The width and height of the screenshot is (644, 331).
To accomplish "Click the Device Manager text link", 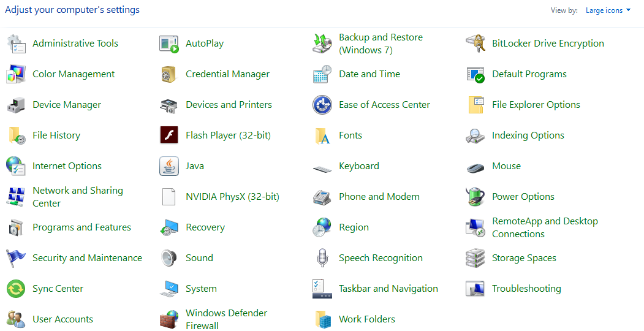I will click(x=67, y=105).
